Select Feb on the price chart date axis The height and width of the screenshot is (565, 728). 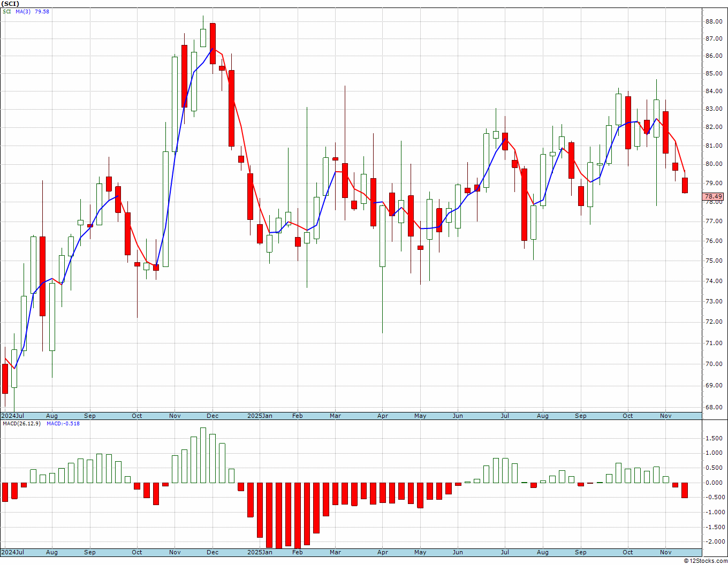pos(297,416)
